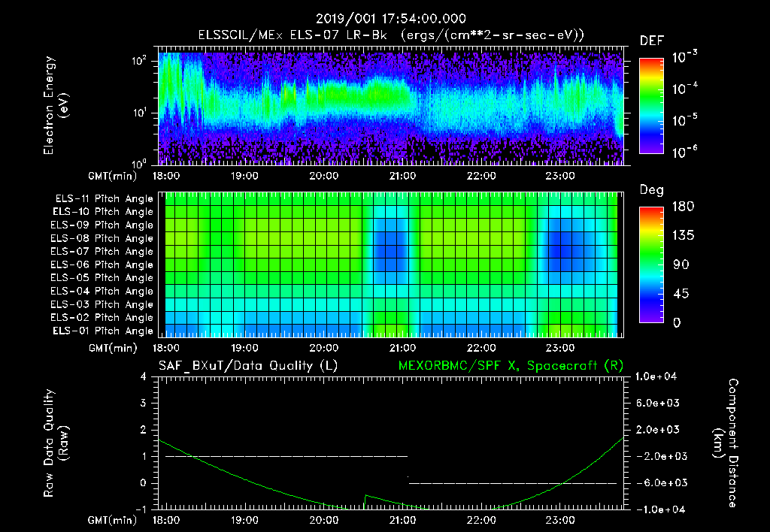The image size is (770, 532).
Task: Click the DEF color bar legend
Action: click(651, 106)
